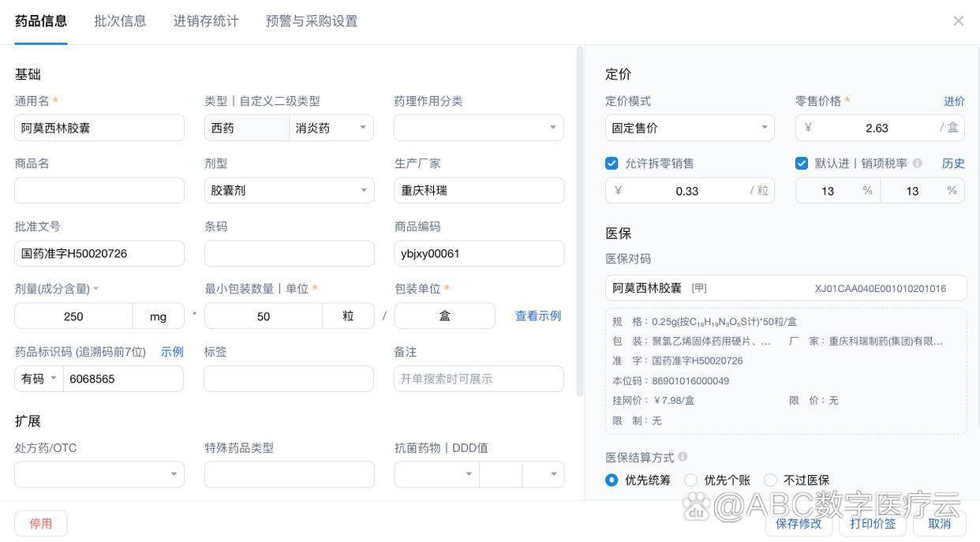This screenshot has width=980, height=542.
Task: Open the 历史 tax rate link
Action: click(953, 163)
